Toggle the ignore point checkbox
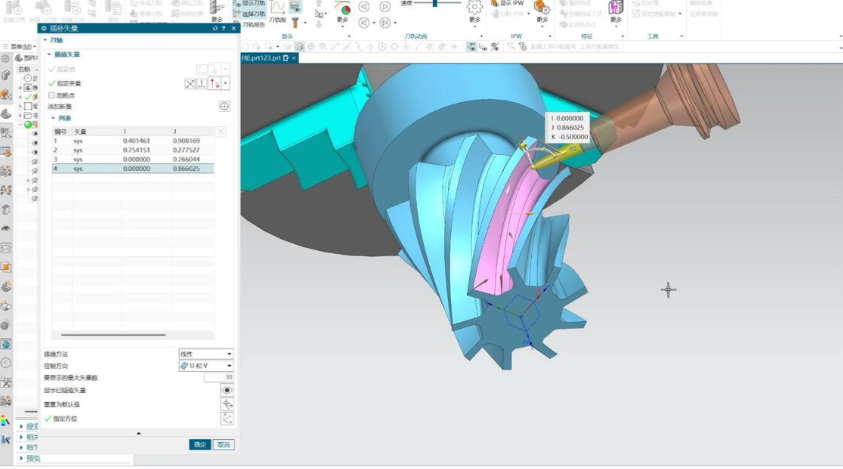 click(x=52, y=95)
